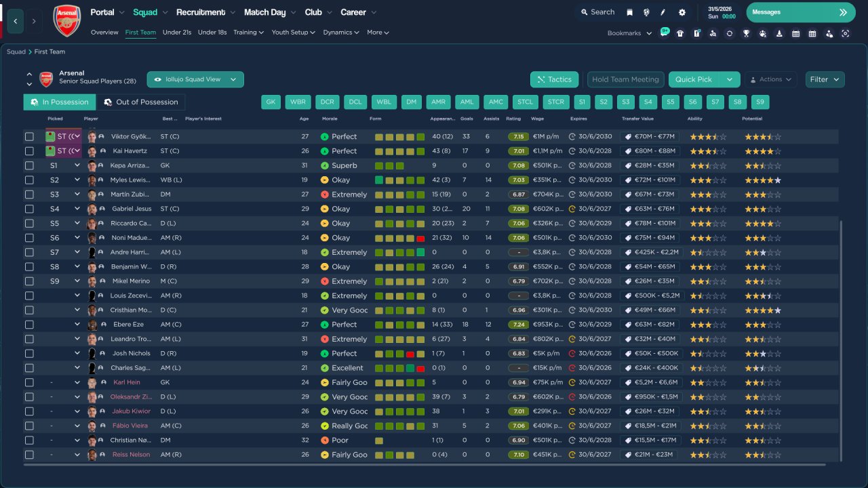Open game settings gear icon

pyautogui.click(x=682, y=12)
